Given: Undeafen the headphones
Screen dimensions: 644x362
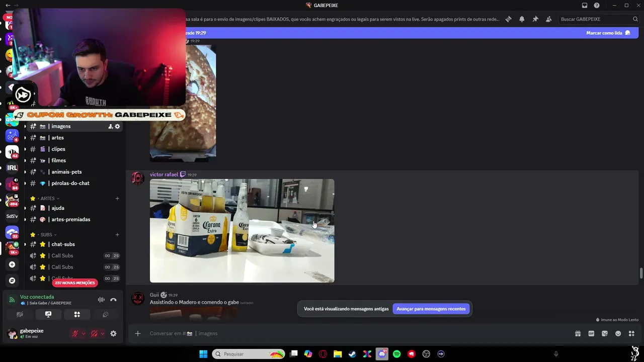Looking at the screenshot, I should coord(94,333).
